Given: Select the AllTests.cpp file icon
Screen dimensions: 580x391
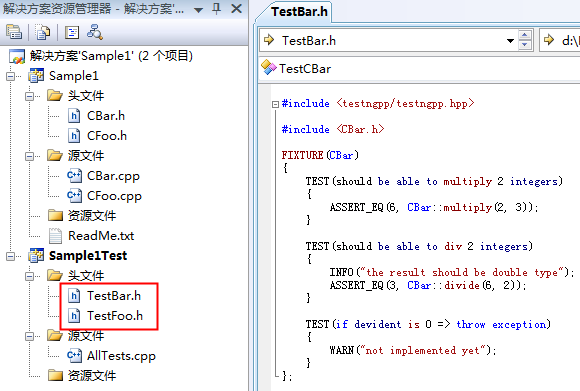Looking at the screenshot, I should pyautogui.click(x=74, y=355).
